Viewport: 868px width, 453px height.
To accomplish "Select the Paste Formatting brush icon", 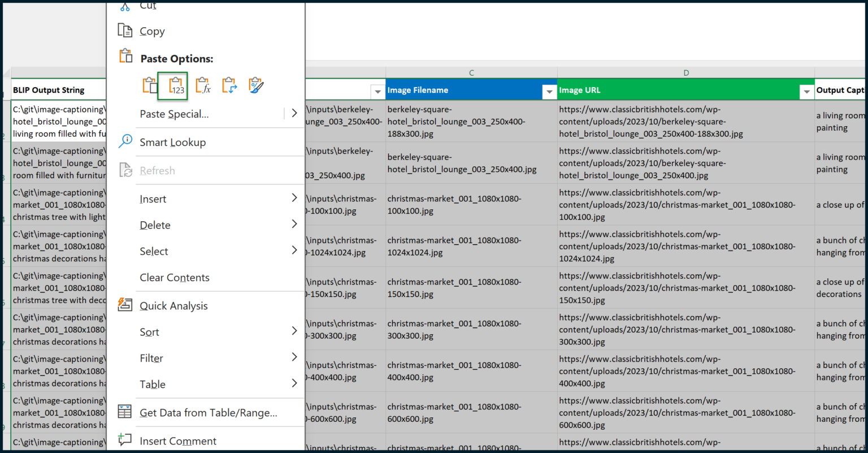I will coord(256,85).
